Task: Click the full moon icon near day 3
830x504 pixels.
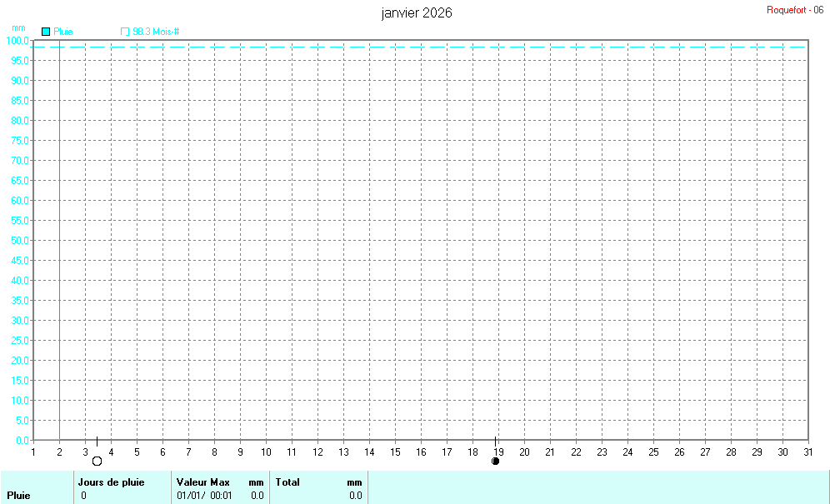Action: pyautogui.click(x=97, y=461)
